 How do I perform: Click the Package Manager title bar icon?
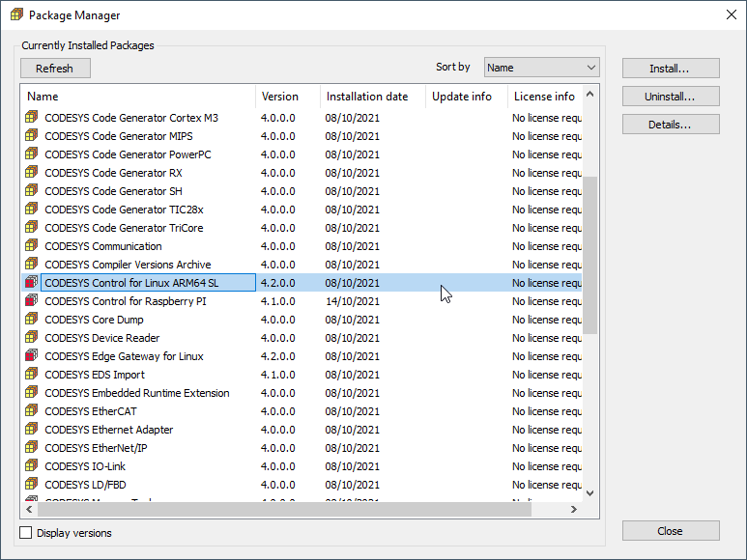[x=16, y=15]
